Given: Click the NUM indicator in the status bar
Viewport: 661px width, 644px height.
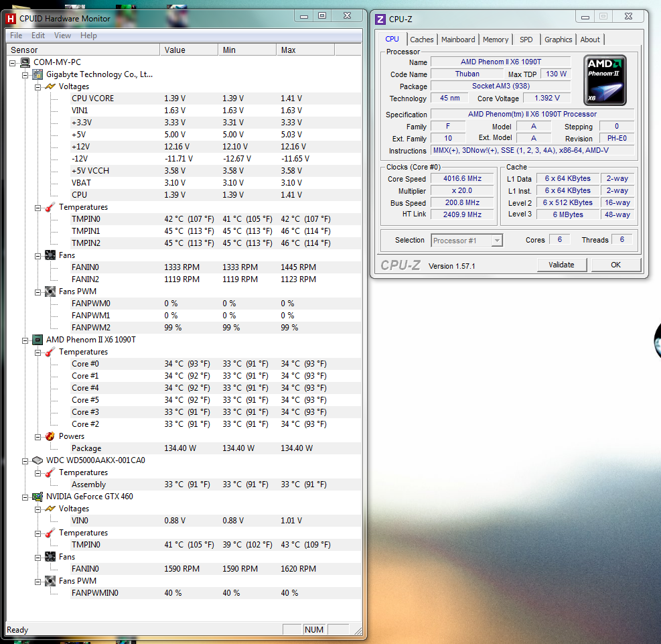Looking at the screenshot, I should click(x=314, y=630).
